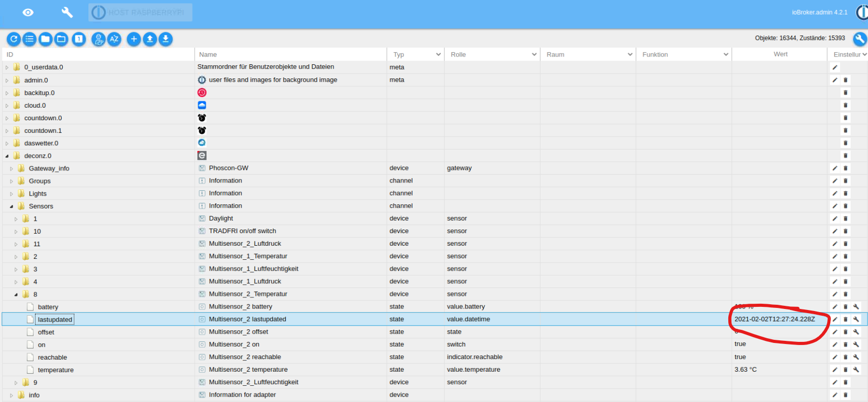Sort objects alphabetically with AZ icon
The height and width of the screenshot is (402, 868).
(x=114, y=39)
